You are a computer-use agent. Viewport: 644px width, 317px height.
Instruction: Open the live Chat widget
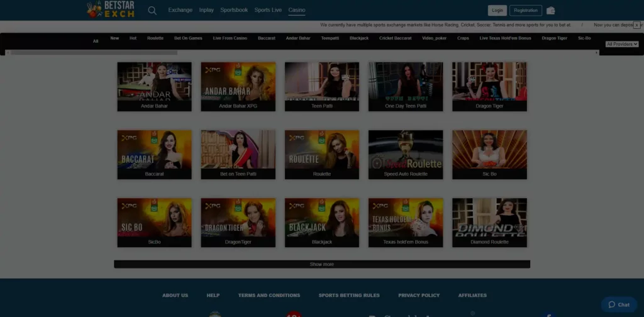[619, 304]
